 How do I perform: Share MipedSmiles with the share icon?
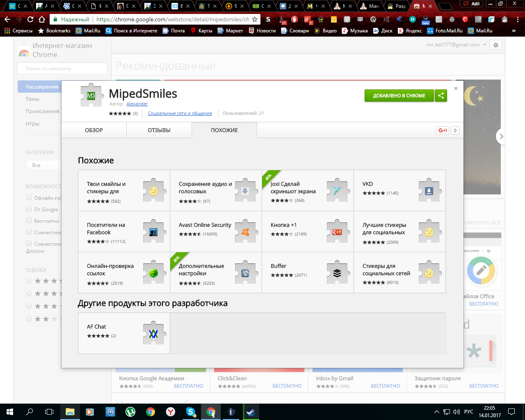click(441, 96)
